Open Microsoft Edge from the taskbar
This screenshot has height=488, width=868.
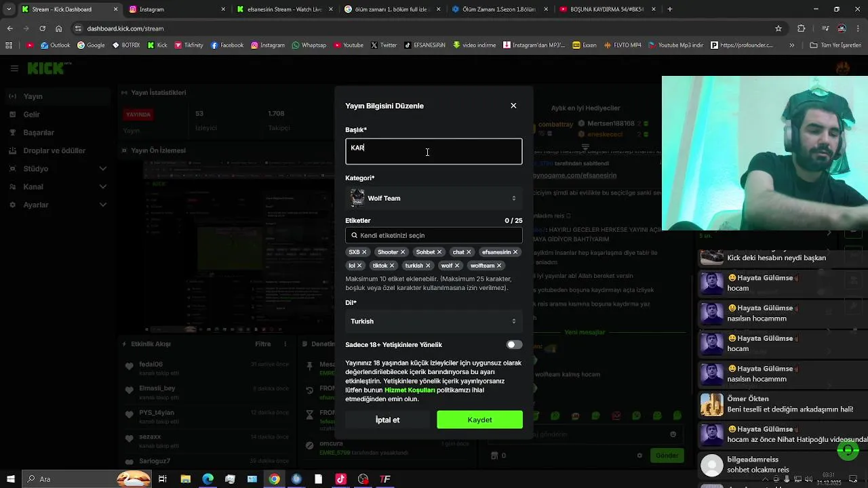point(208,479)
